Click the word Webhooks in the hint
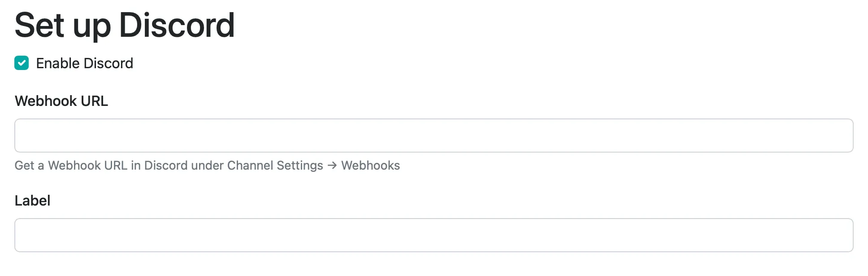 (x=370, y=166)
